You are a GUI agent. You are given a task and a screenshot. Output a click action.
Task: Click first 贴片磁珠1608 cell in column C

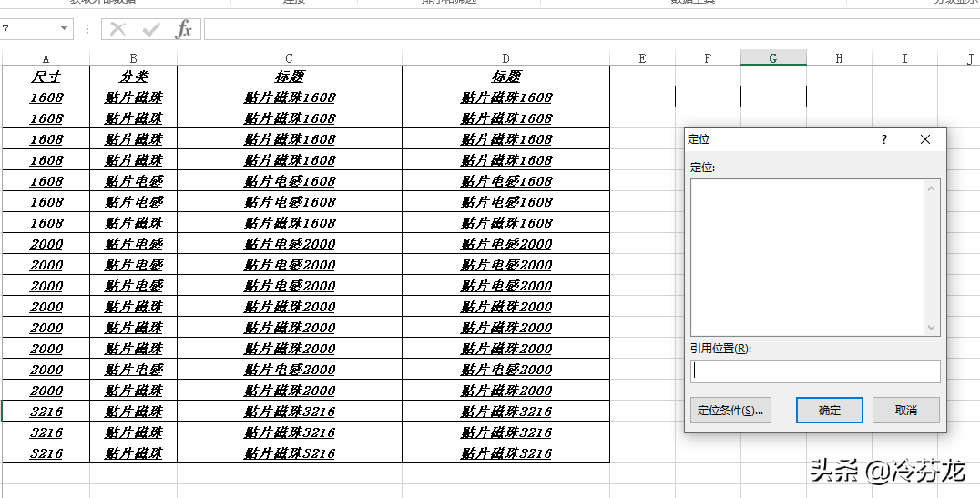(290, 97)
